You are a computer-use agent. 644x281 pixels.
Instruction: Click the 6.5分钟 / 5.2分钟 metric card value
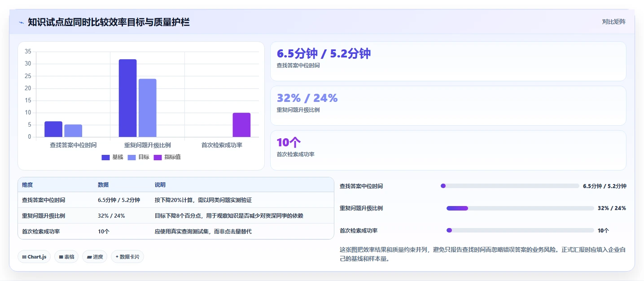pyautogui.click(x=324, y=53)
